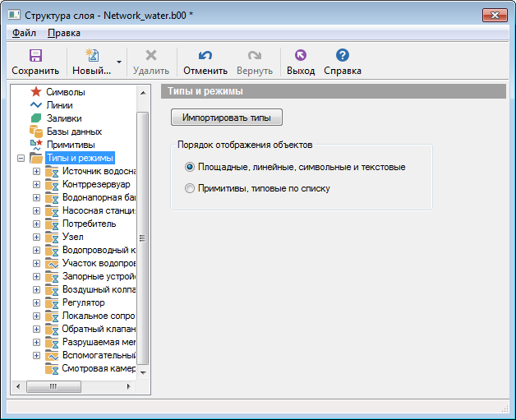Click the Узел type icon
The height and width of the screenshot is (420, 516).
pos(52,238)
